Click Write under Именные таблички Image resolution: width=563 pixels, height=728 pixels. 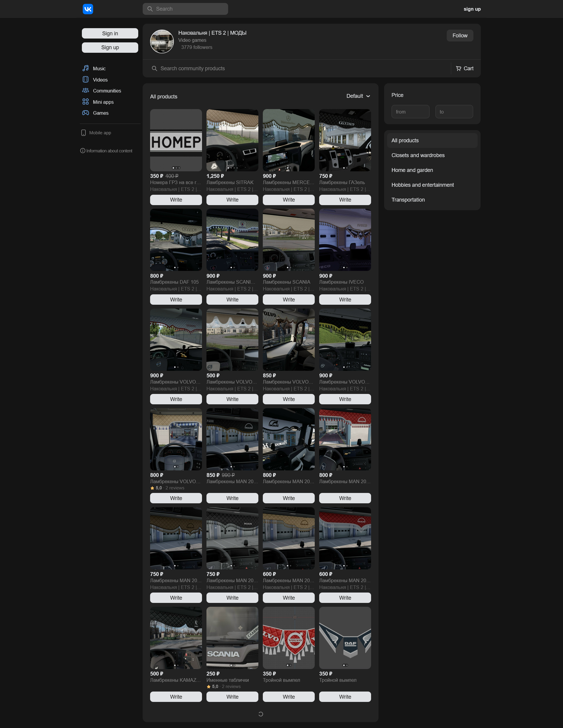232,697
